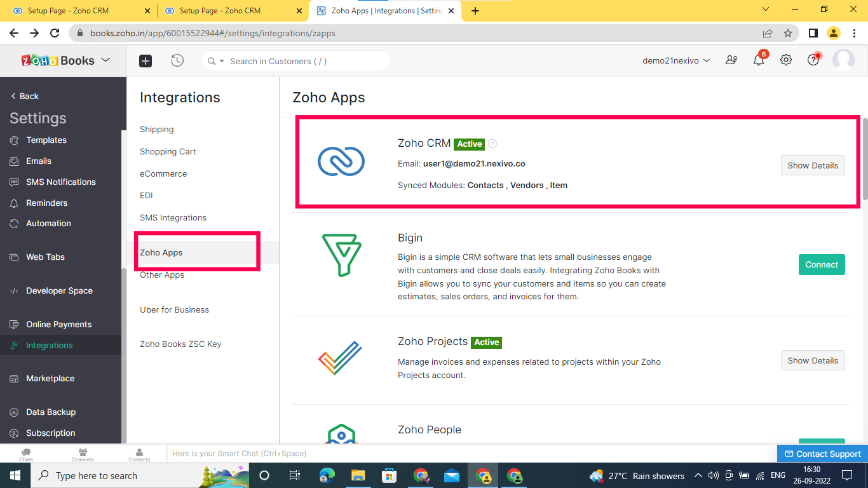Viewport: 868px width, 488px height.
Task: Go Back from Settings sidebar
Action: 25,96
